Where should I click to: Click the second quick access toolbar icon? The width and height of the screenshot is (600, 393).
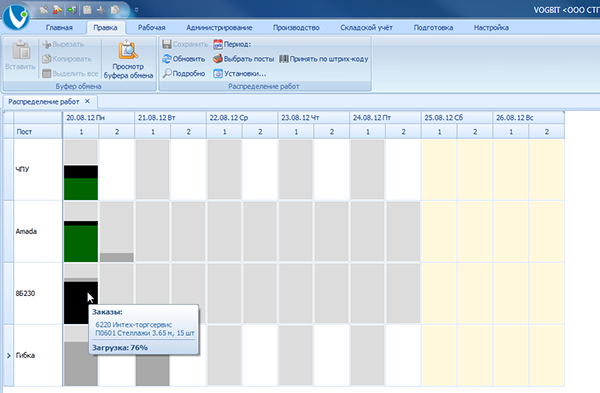tap(57, 10)
